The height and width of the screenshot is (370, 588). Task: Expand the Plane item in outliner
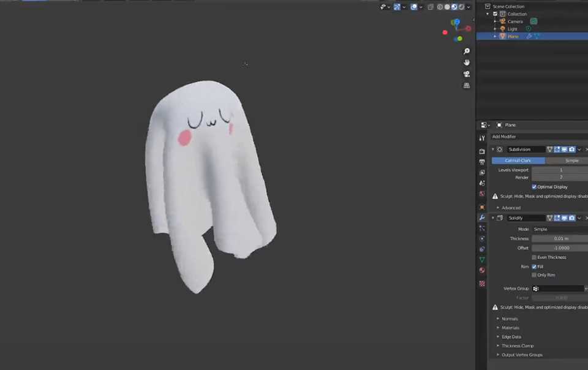tap(495, 36)
